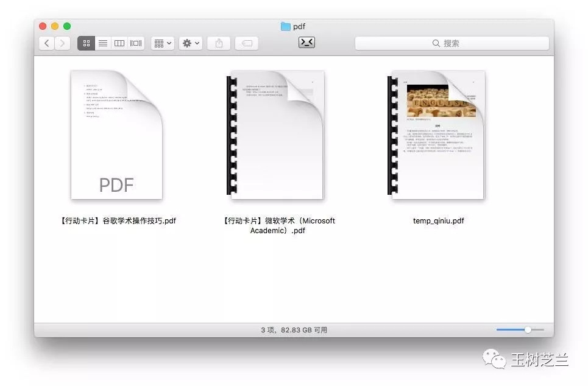The width and height of the screenshot is (588, 386).
Task: Select the temp_qiniu.pdf thumbnail
Action: pos(437,135)
